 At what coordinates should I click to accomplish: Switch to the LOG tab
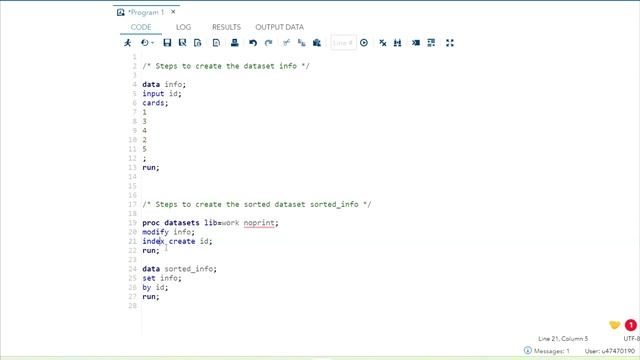[183, 27]
